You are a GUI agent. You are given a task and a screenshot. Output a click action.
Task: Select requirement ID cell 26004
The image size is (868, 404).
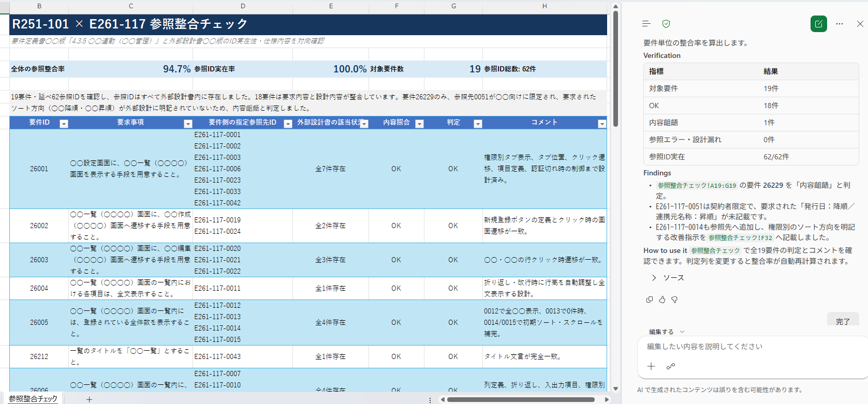click(39, 288)
